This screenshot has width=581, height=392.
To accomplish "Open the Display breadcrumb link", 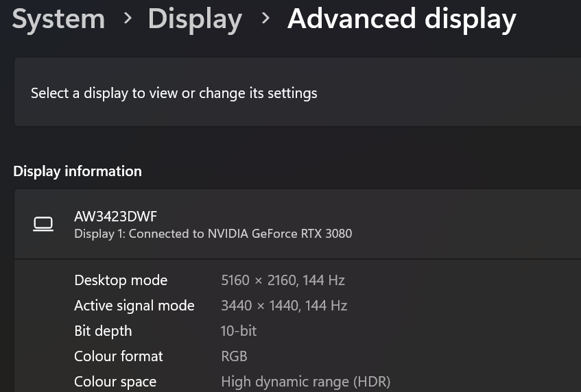I will point(195,19).
